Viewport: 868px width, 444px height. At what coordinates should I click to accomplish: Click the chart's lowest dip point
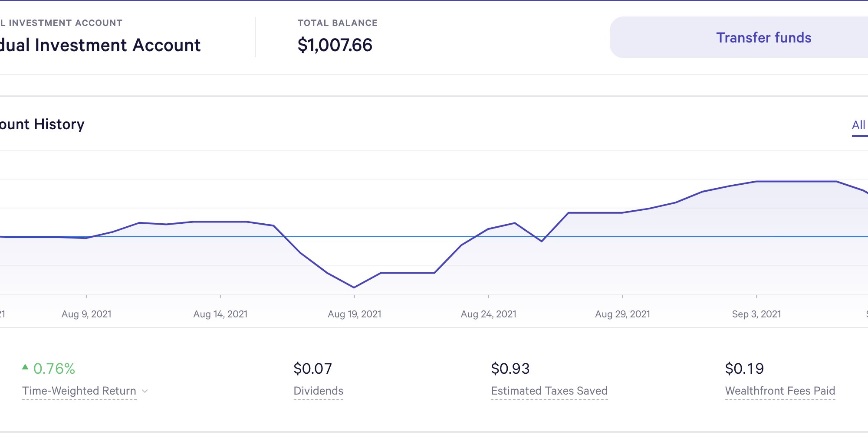(x=354, y=287)
